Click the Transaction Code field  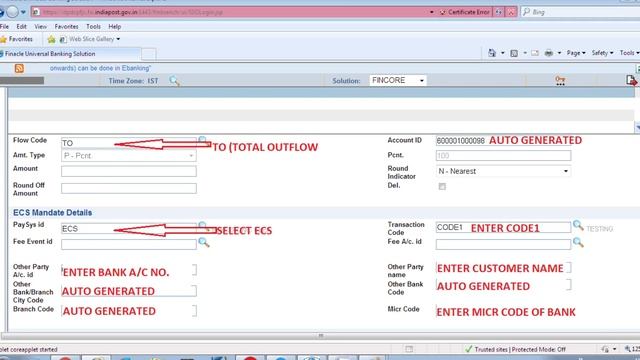[x=503, y=227]
